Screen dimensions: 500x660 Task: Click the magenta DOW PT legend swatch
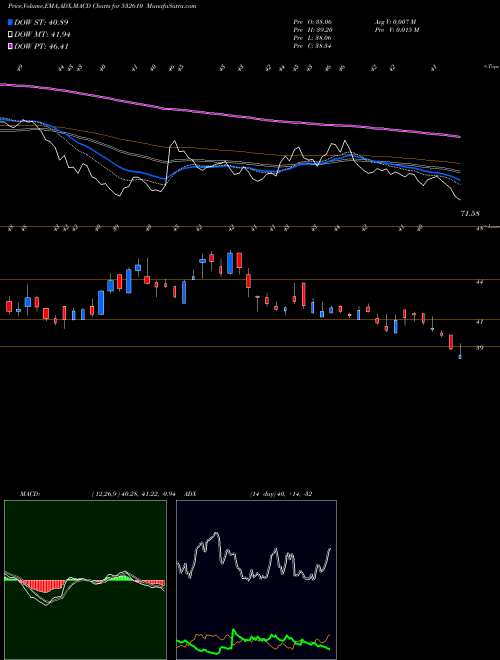point(11,46)
